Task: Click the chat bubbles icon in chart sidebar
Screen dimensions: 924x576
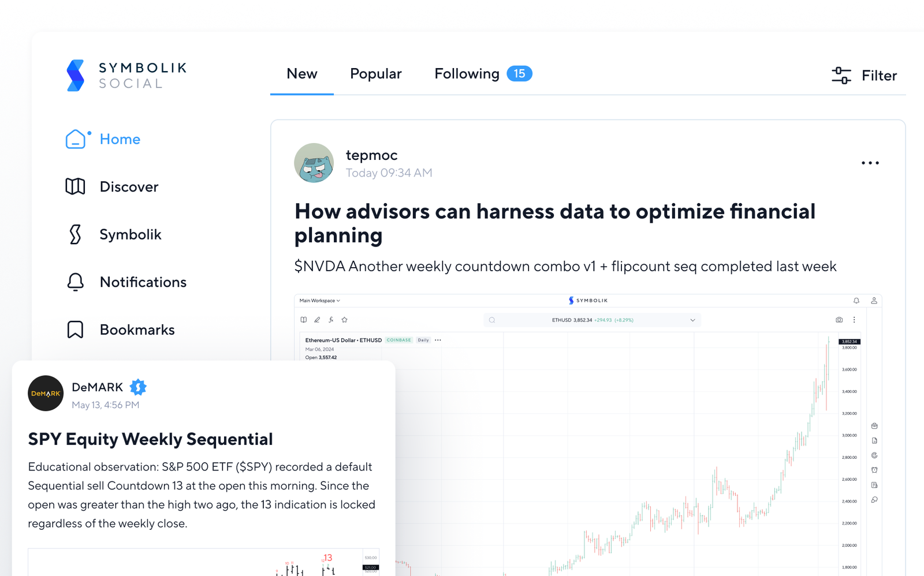Action: pyautogui.click(x=874, y=500)
